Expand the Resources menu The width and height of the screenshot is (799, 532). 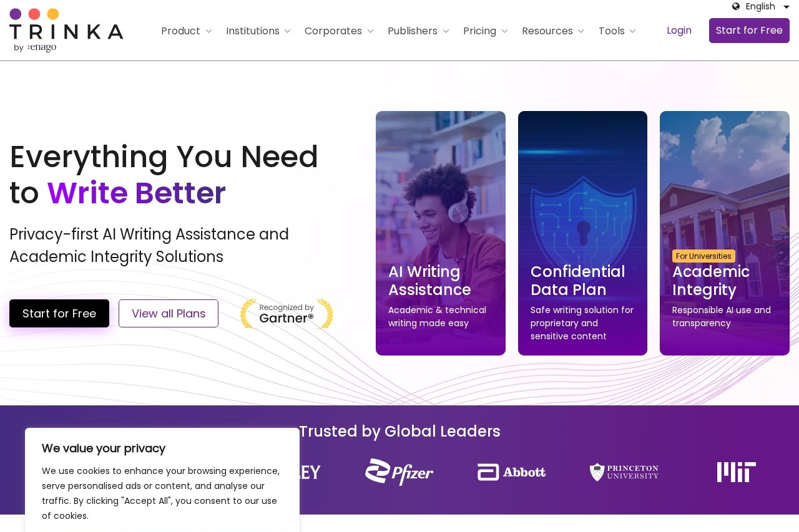click(x=553, y=31)
